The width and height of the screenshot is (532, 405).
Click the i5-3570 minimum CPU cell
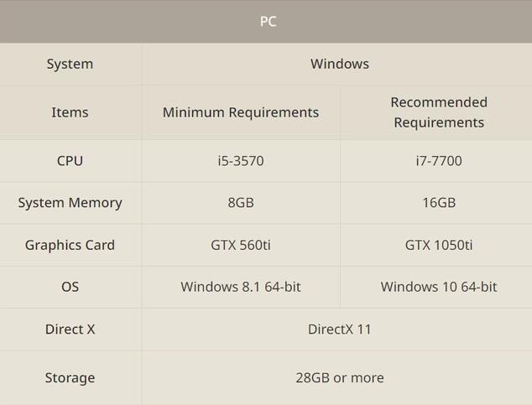pos(241,161)
